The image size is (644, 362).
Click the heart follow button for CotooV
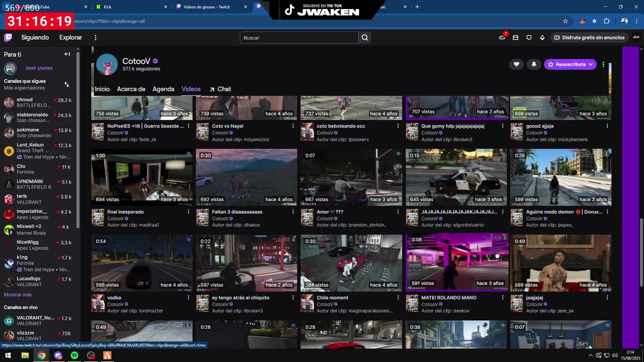pos(516,64)
